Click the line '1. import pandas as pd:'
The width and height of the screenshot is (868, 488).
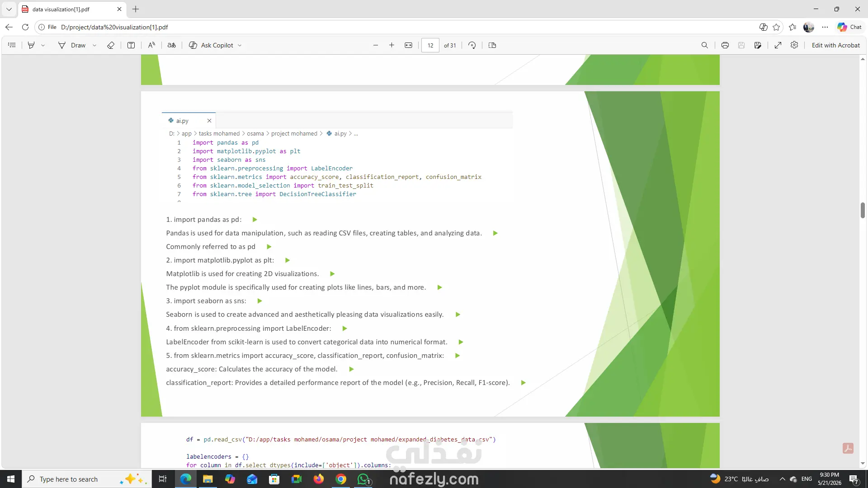click(x=204, y=220)
